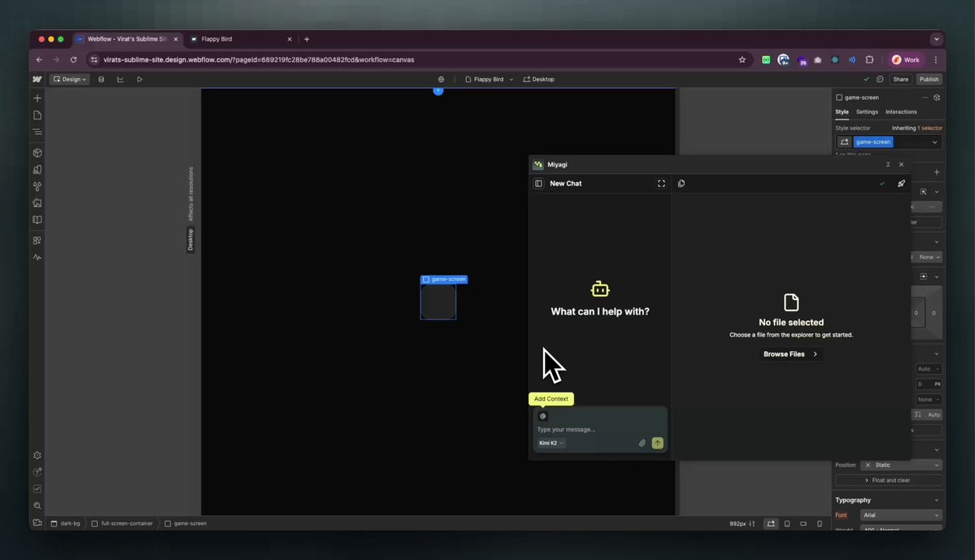The height and width of the screenshot is (560, 975).
Task: Open the CMS database icon in toolbar
Action: 102,80
